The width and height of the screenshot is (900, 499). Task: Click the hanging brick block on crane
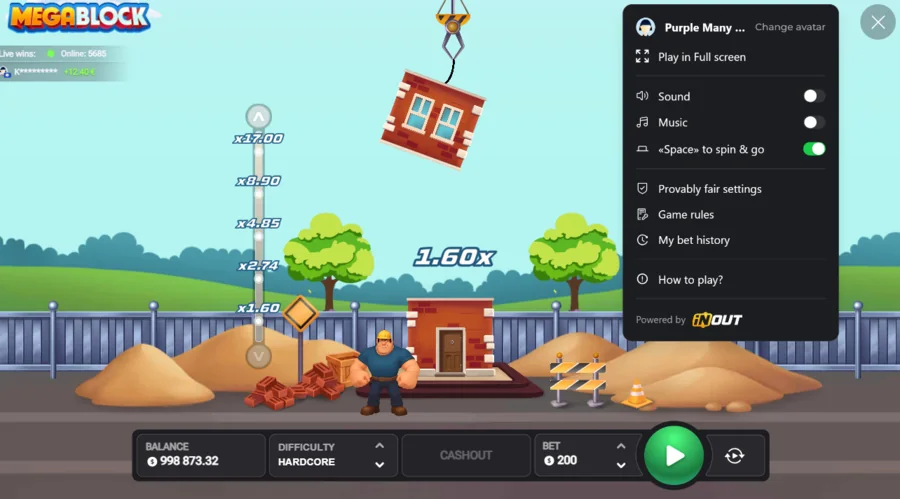[x=433, y=119]
